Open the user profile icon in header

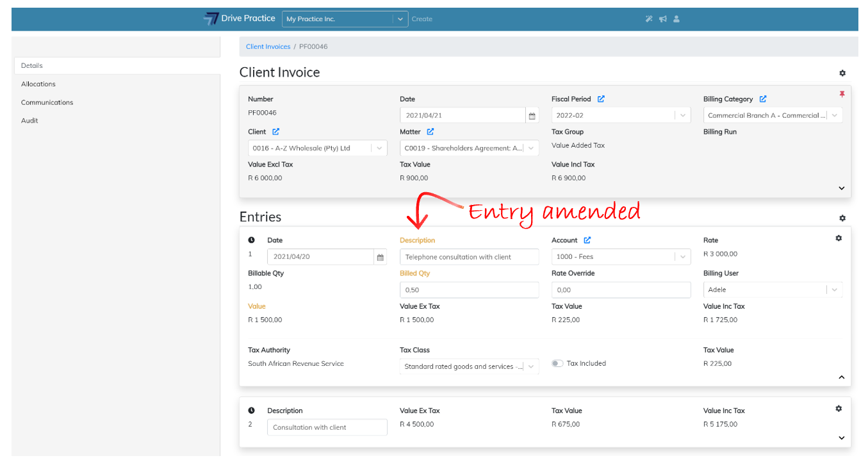pyautogui.click(x=676, y=19)
